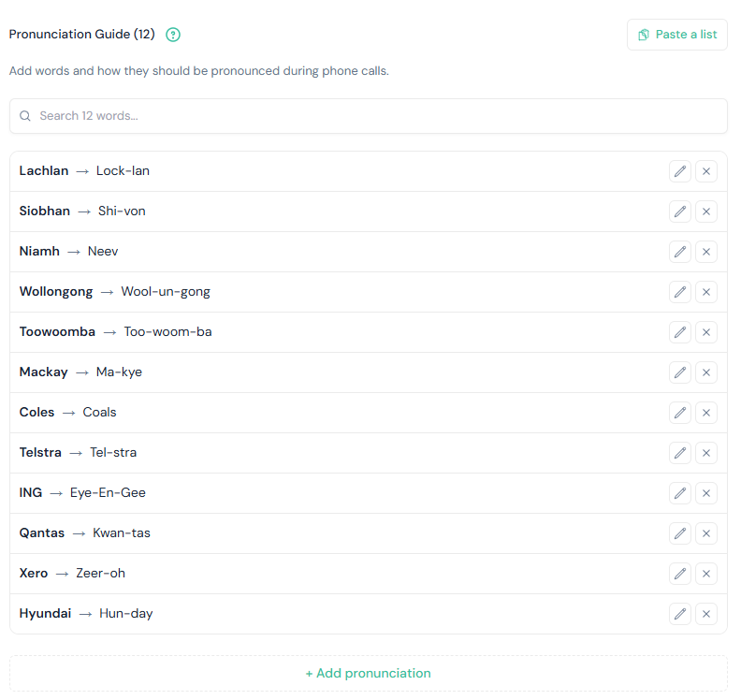
Task: Delete the Mackay pronunciation entry
Action: 706,372
